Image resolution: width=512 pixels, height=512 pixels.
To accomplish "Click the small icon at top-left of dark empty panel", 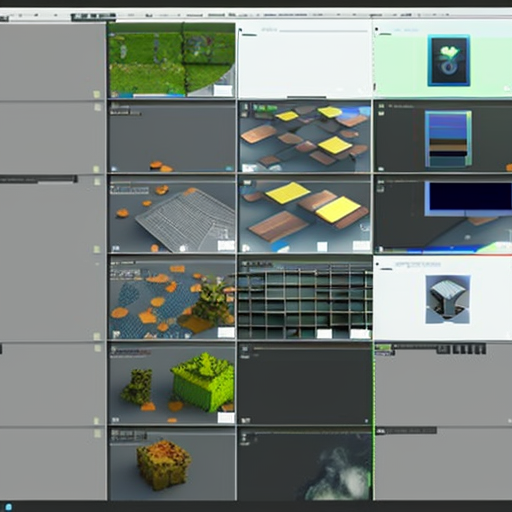I will click(245, 349).
